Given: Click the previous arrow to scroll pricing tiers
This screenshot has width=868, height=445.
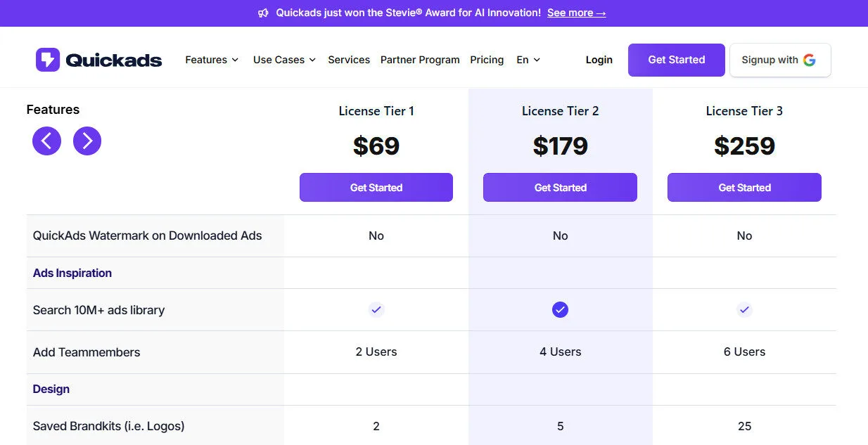Looking at the screenshot, I should (x=46, y=141).
